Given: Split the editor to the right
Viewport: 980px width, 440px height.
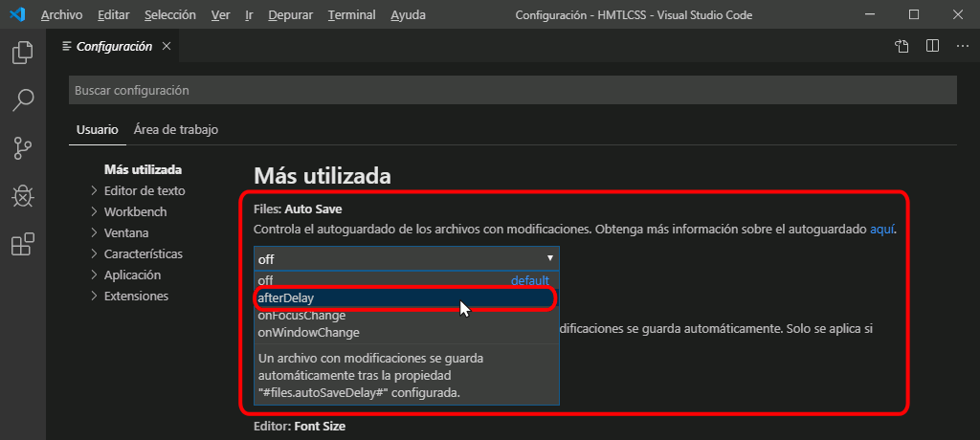Looking at the screenshot, I should [932, 46].
